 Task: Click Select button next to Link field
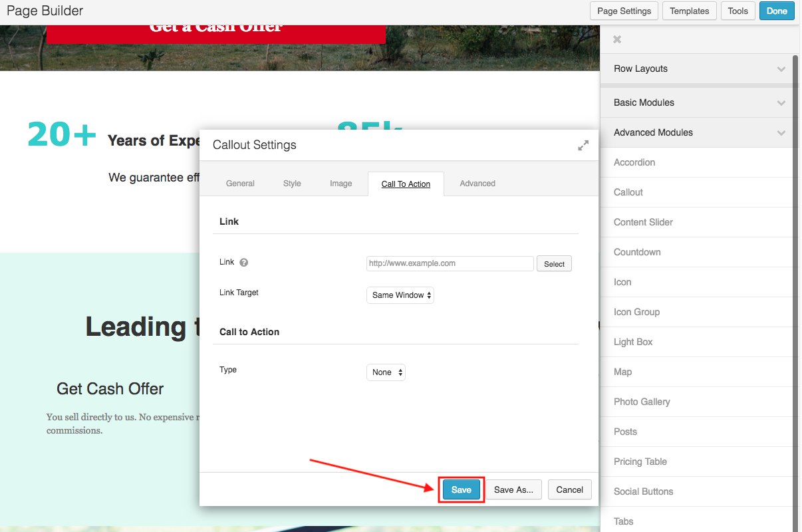(x=554, y=264)
